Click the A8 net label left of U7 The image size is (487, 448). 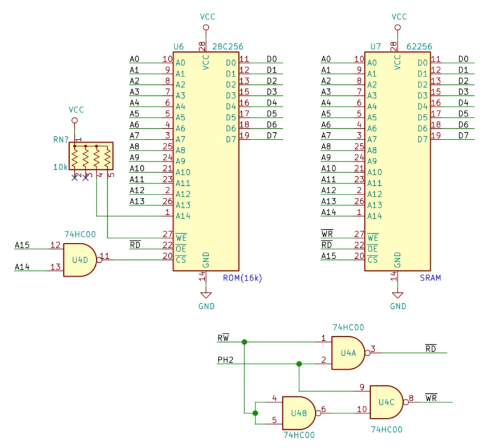(326, 146)
